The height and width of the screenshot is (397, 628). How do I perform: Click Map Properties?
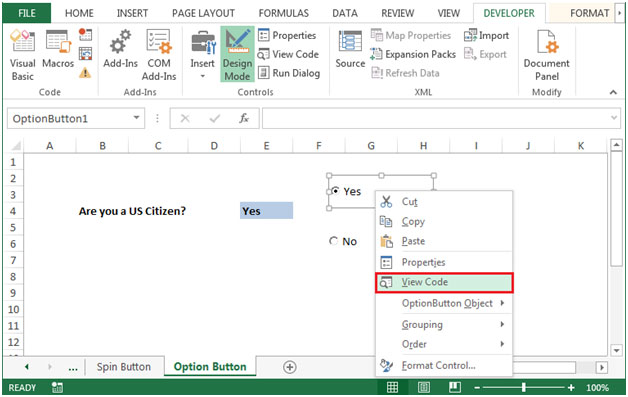tap(411, 35)
